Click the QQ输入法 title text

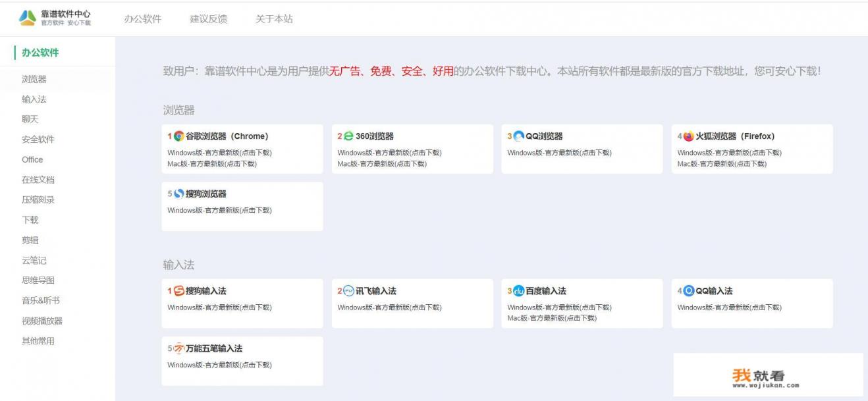point(714,291)
